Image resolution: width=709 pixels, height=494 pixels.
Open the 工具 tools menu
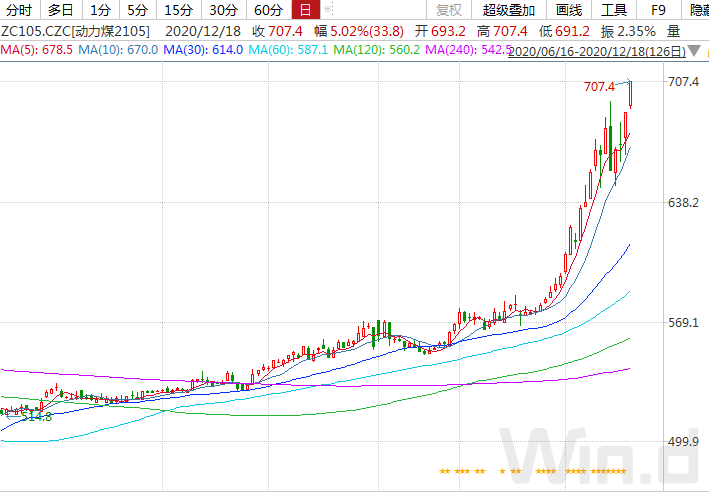point(614,9)
